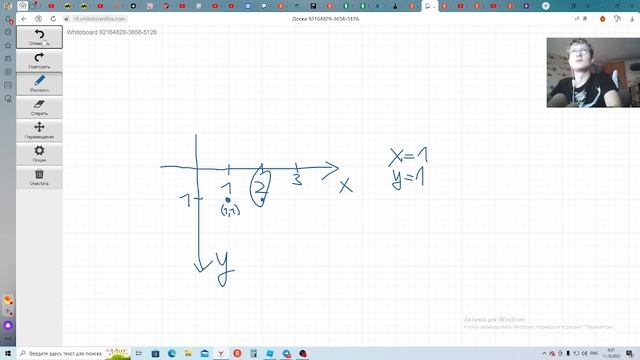Screen dimensions: 640x360
Task: Open Task View on the taskbar
Action: click(x=138, y=353)
